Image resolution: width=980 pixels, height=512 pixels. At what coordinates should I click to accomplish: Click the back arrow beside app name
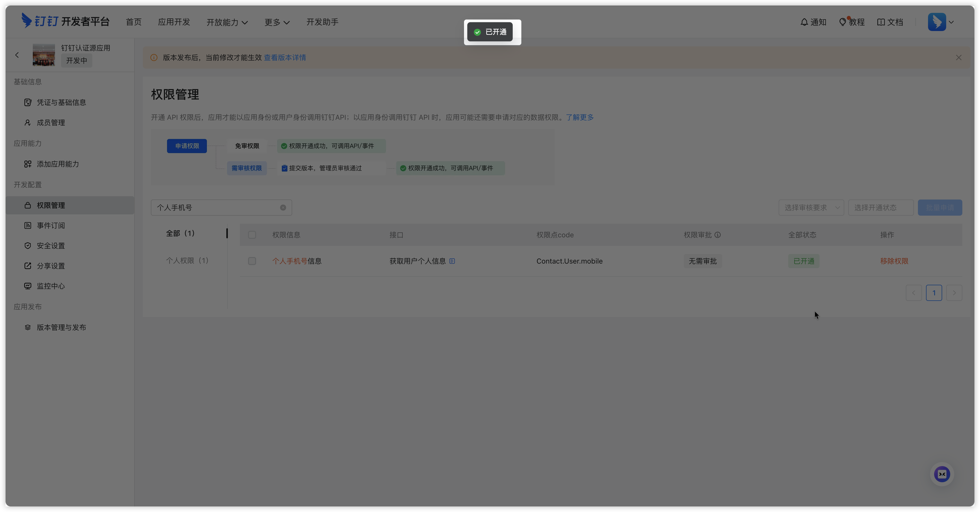click(17, 55)
